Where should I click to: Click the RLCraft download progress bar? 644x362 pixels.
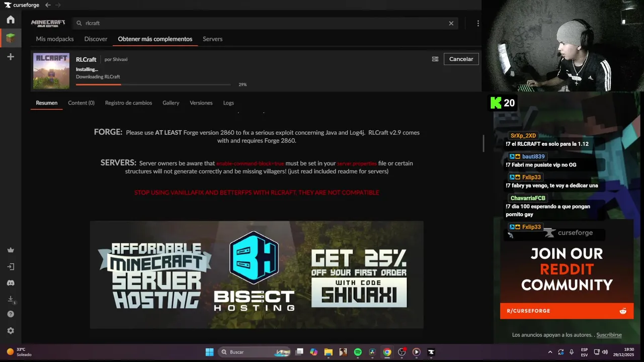(153, 84)
